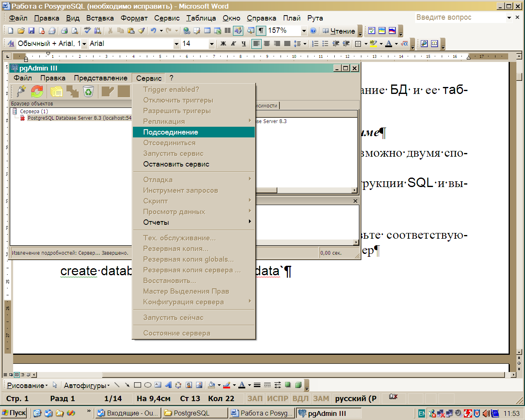
Task: Open Styles and Formatting pane icon
Action: click(11, 43)
